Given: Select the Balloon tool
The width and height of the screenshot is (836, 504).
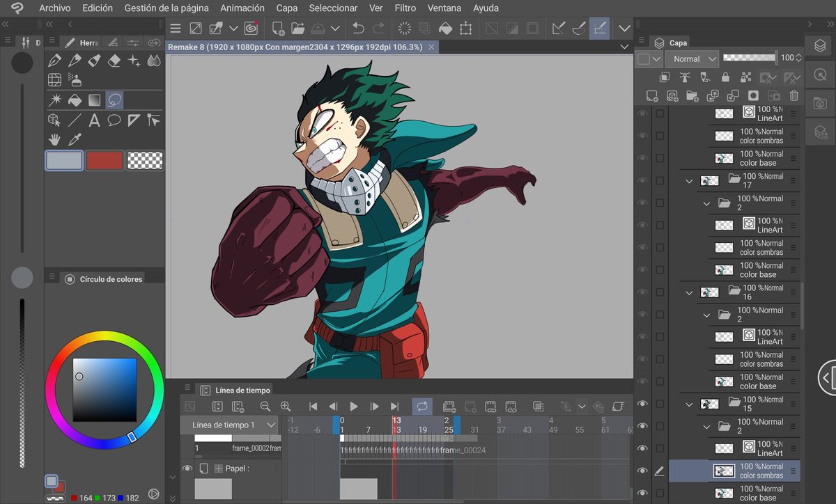Looking at the screenshot, I should point(115,121).
